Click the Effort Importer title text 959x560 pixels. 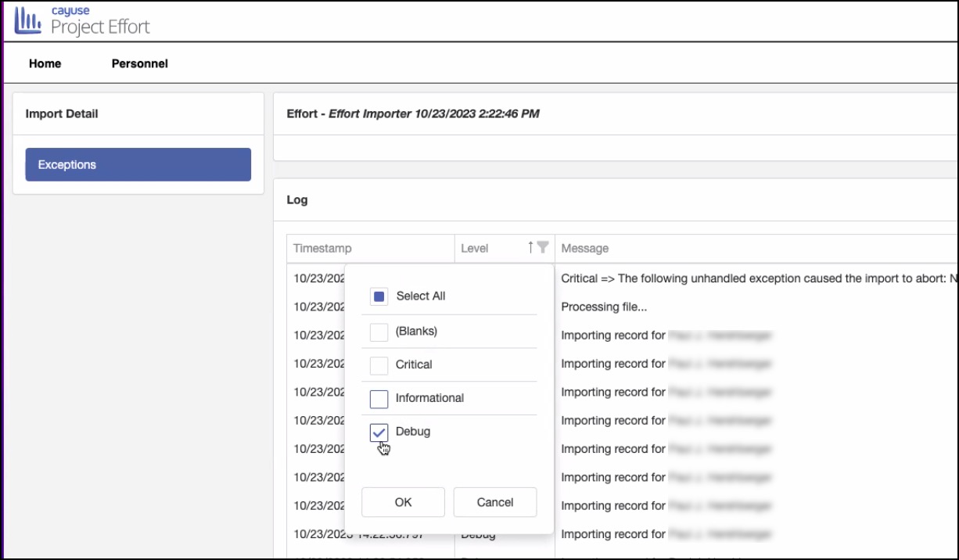click(433, 114)
